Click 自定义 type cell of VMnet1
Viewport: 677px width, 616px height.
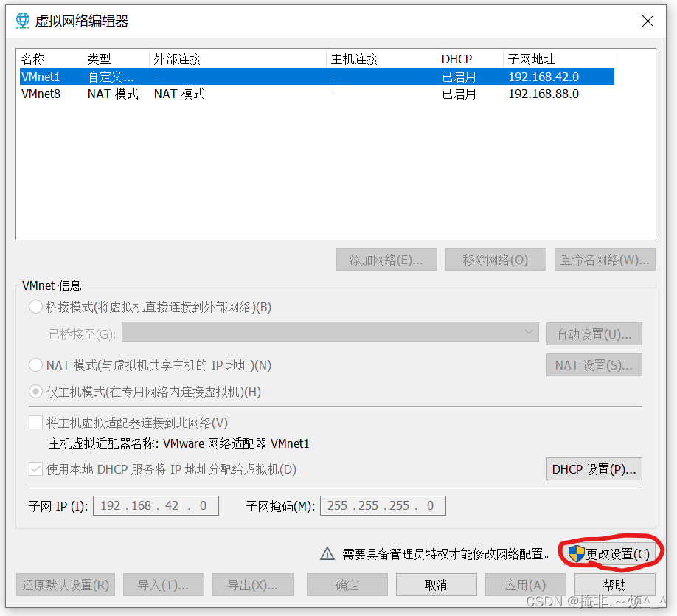111,77
